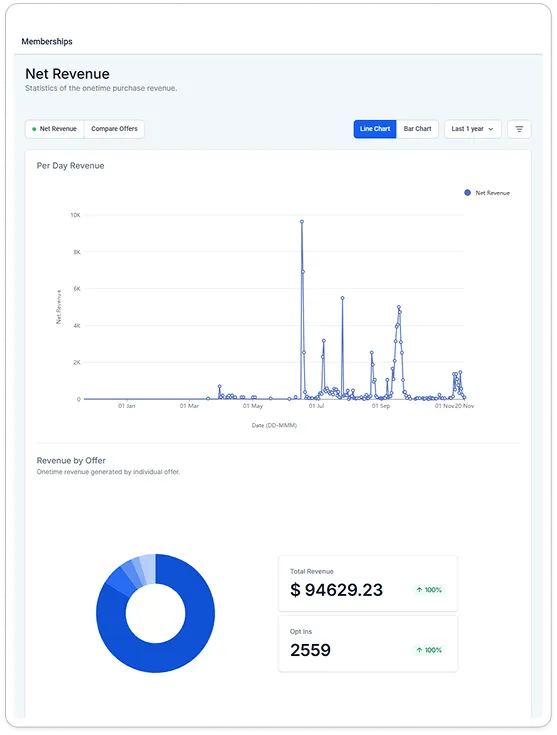Click the Opt Ins 2559 card

tap(368, 644)
